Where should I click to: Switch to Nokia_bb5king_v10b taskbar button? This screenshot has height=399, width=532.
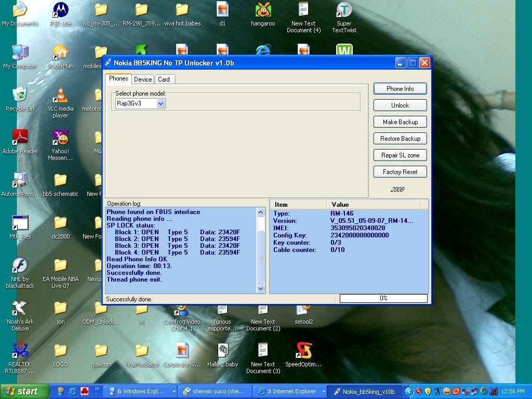coord(365,392)
